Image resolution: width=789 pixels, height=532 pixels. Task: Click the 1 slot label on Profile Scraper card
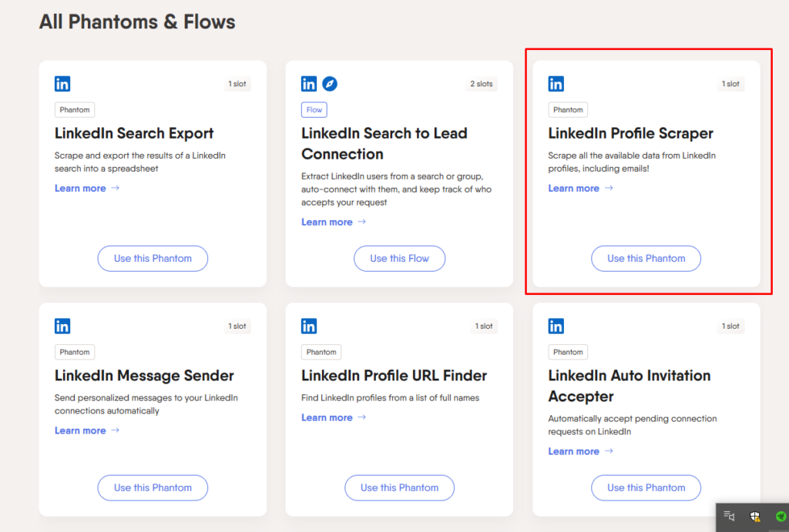pos(730,84)
